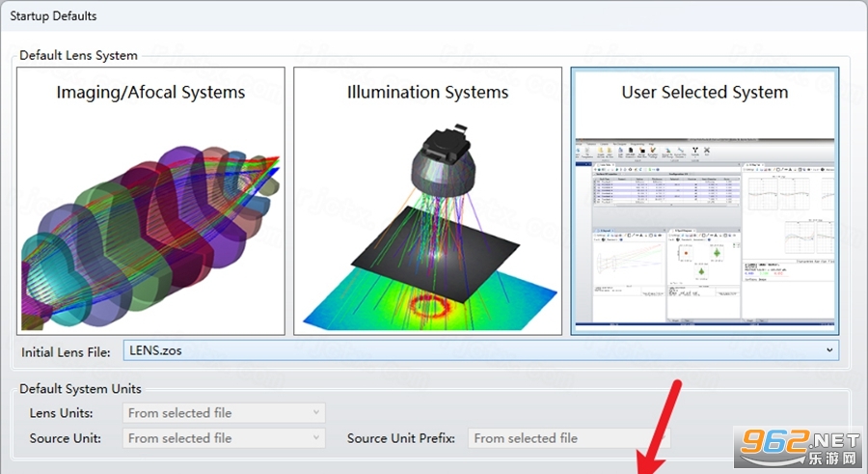868x474 pixels.
Task: Click the Default System Units group label
Action: coord(80,389)
